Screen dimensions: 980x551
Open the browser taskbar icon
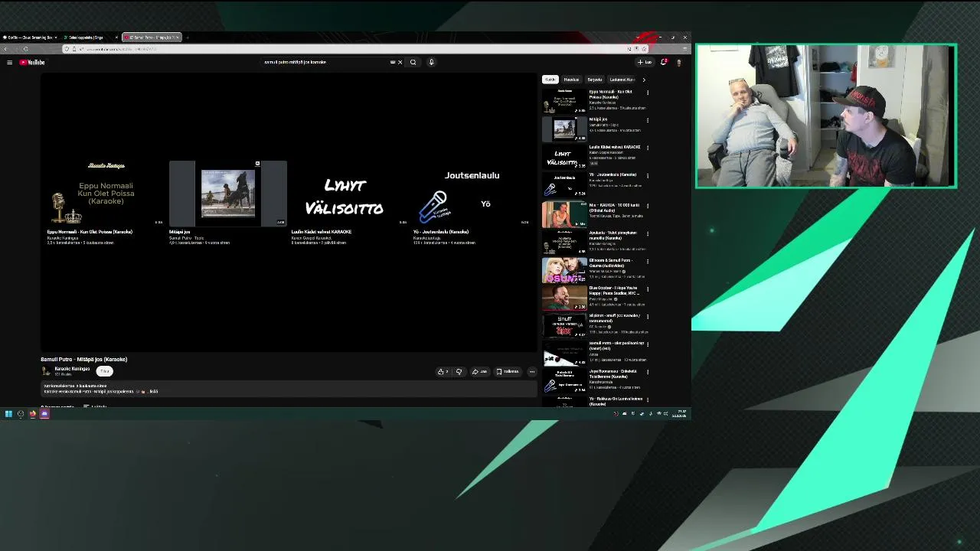[33, 414]
